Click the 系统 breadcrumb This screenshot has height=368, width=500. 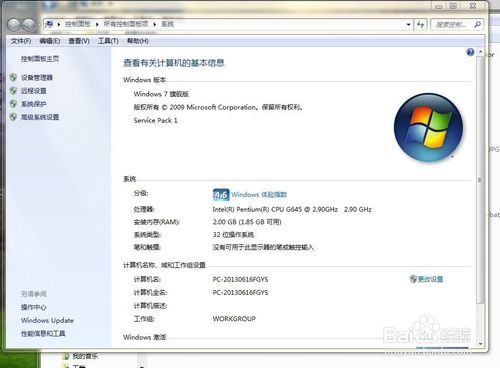pos(167,24)
